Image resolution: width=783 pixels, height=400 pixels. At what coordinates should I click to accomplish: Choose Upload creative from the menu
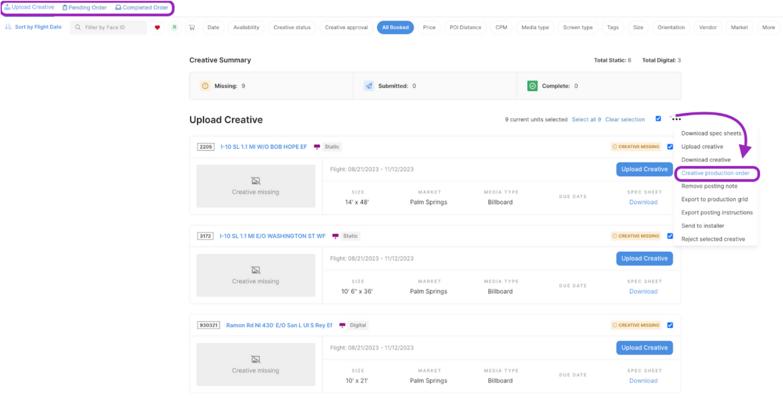click(702, 147)
